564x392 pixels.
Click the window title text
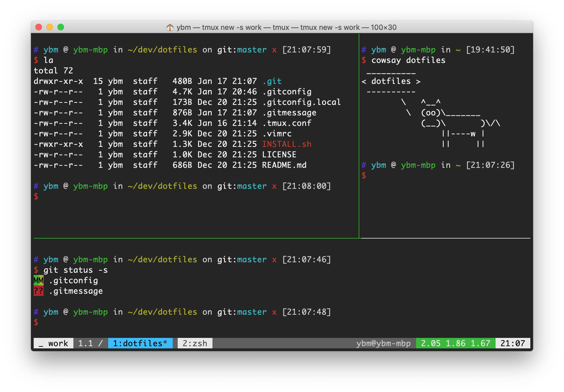(x=286, y=27)
